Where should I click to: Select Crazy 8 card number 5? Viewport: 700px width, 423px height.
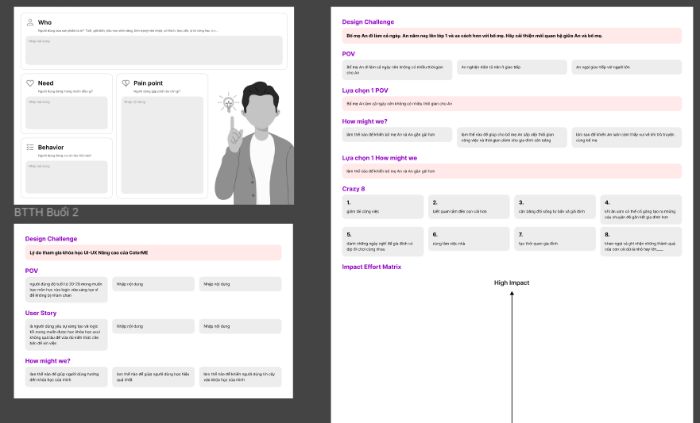pos(383,241)
